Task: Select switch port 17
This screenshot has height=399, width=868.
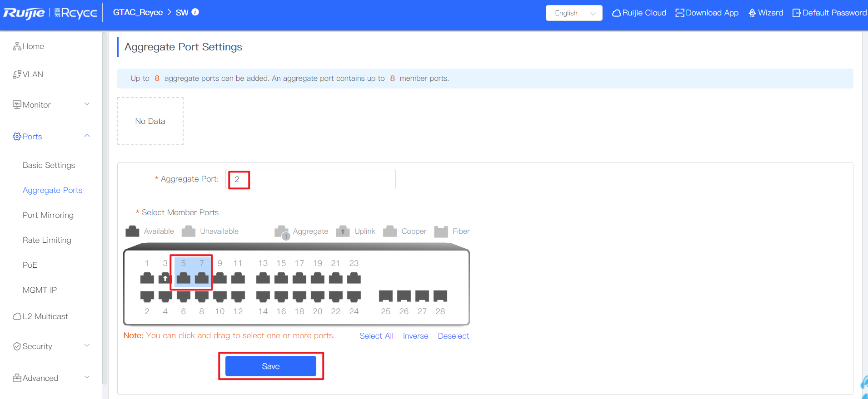Action: pos(299,278)
